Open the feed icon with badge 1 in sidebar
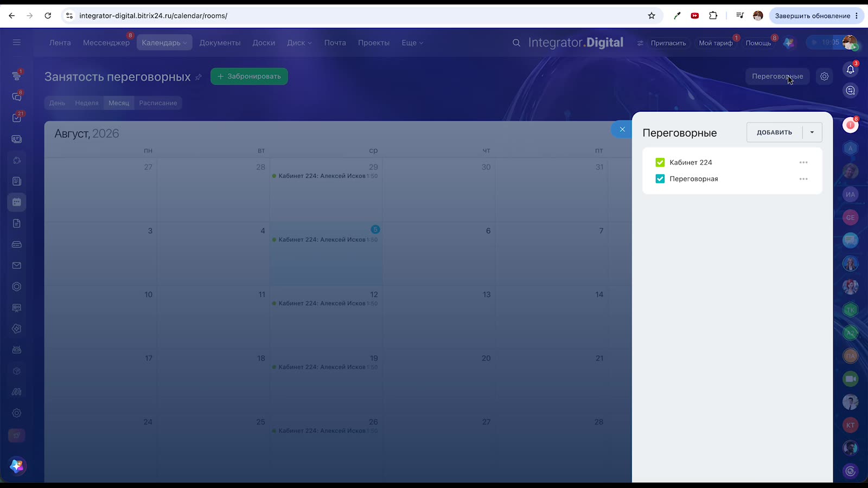The height and width of the screenshot is (488, 868). point(17,76)
